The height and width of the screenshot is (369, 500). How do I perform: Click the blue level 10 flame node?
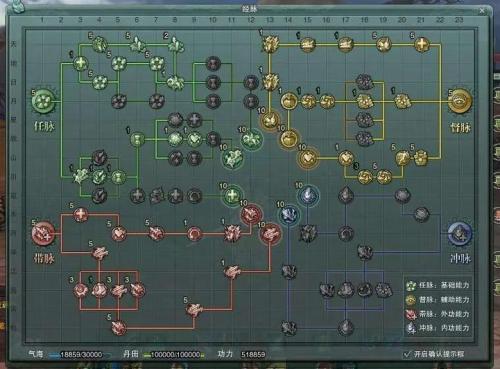pyautogui.click(x=308, y=196)
